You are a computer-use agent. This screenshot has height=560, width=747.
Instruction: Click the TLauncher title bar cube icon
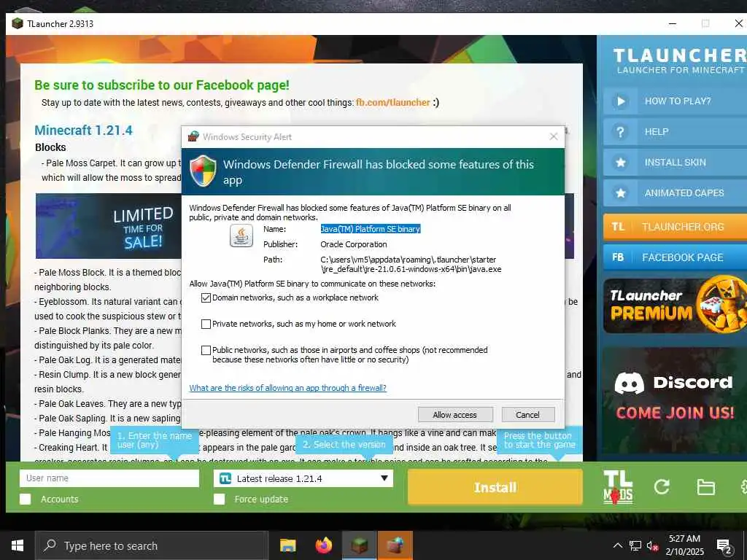[x=18, y=23]
